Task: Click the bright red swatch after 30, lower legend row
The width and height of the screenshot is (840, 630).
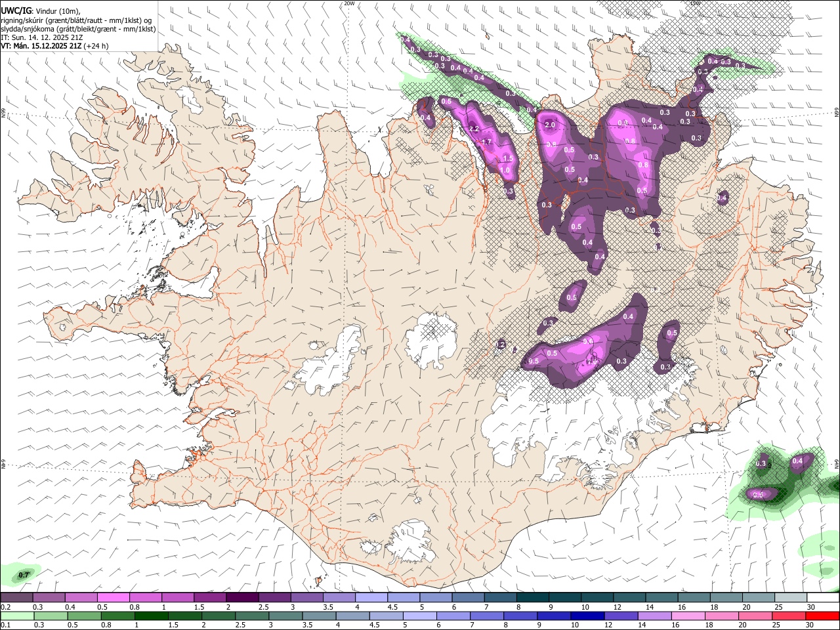Action: 822,616
